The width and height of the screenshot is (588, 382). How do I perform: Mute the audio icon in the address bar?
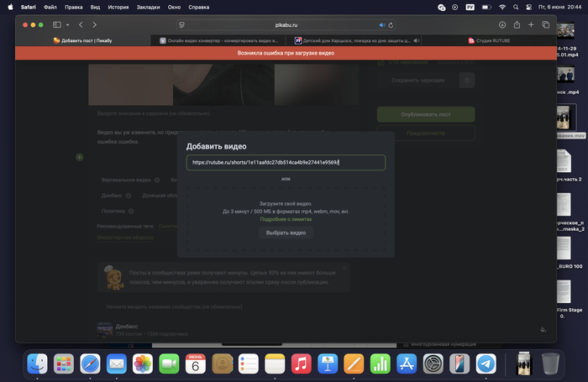381,25
